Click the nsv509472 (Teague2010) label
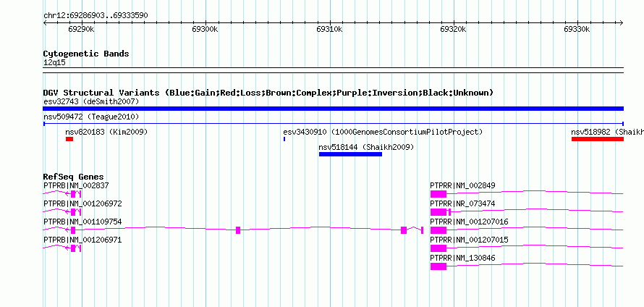The height and width of the screenshot is (307, 644). point(91,117)
